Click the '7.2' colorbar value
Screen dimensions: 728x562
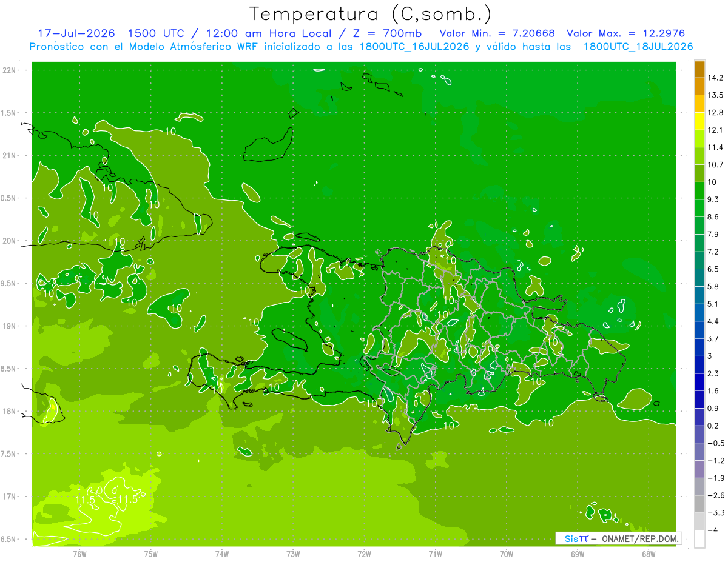point(713,252)
